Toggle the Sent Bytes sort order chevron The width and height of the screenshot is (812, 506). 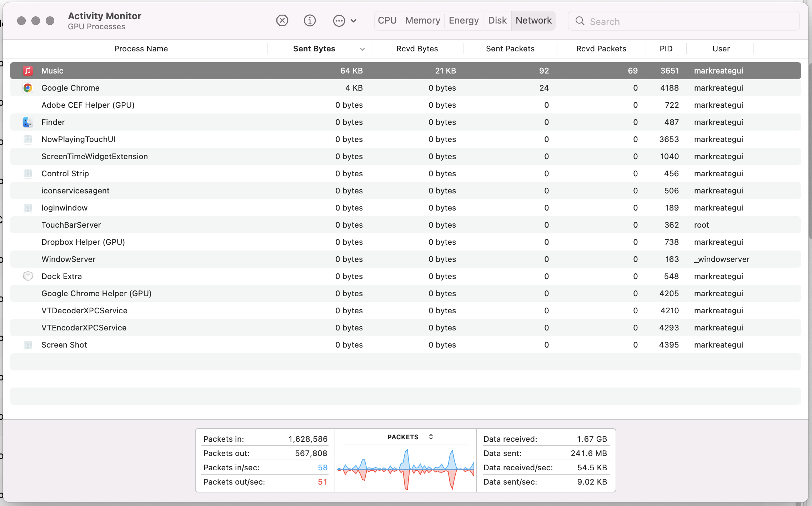(362, 49)
